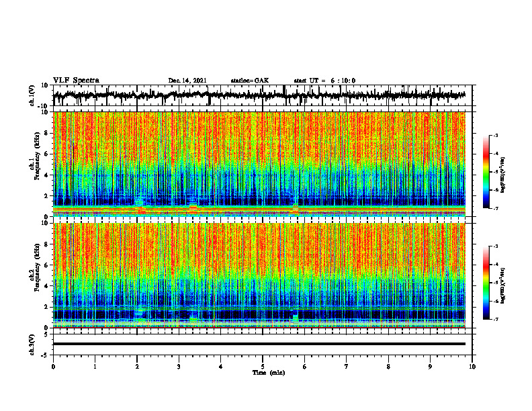Click the ch.1 spectrogram image

click(259, 164)
